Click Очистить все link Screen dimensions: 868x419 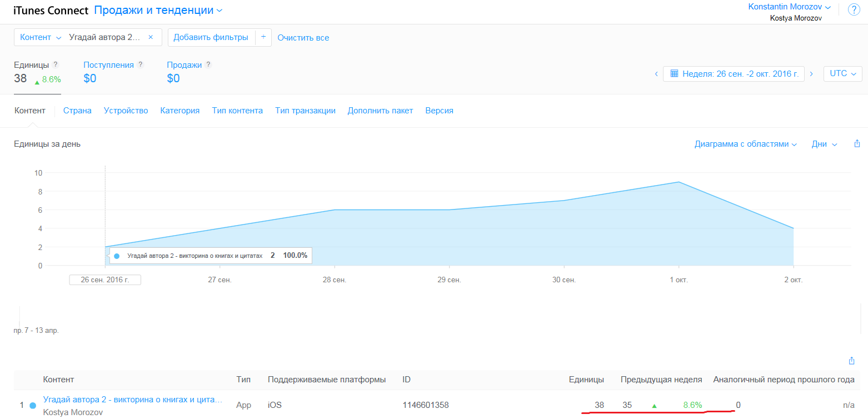point(303,38)
